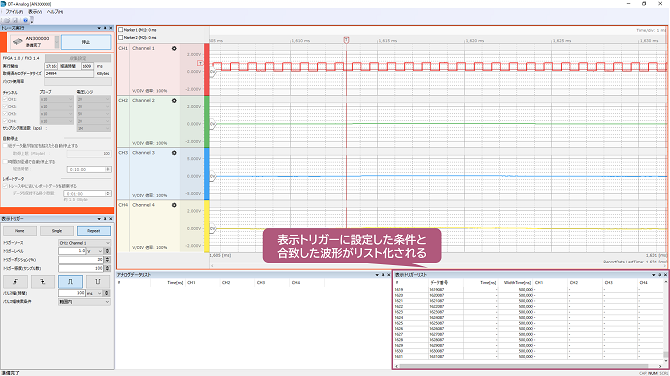670x376 pixels.
Task: Close the analog data list panel
Action: click(388, 275)
